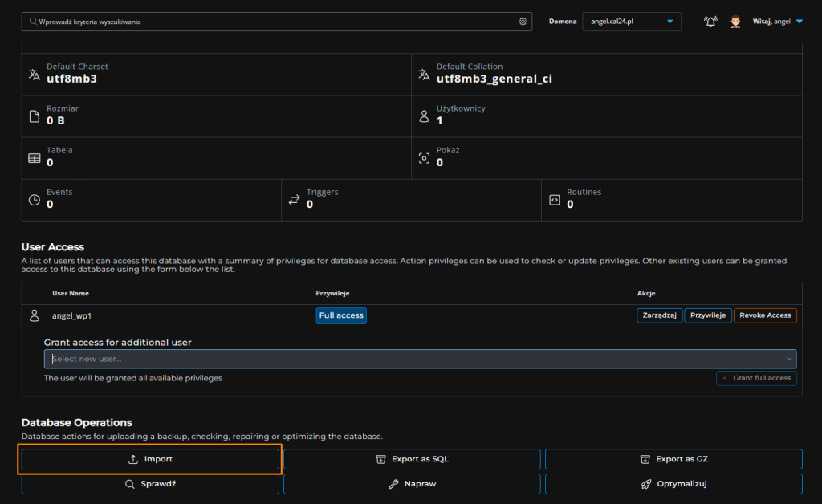Click the Zarządzaj button for angel_wp1
Image resolution: width=822 pixels, height=504 pixels.
(659, 315)
